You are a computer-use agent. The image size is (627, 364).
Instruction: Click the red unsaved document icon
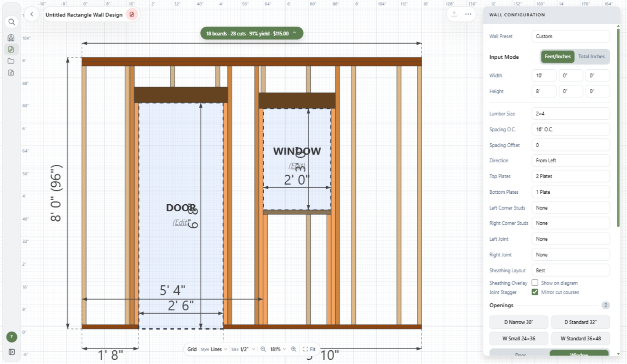click(132, 14)
